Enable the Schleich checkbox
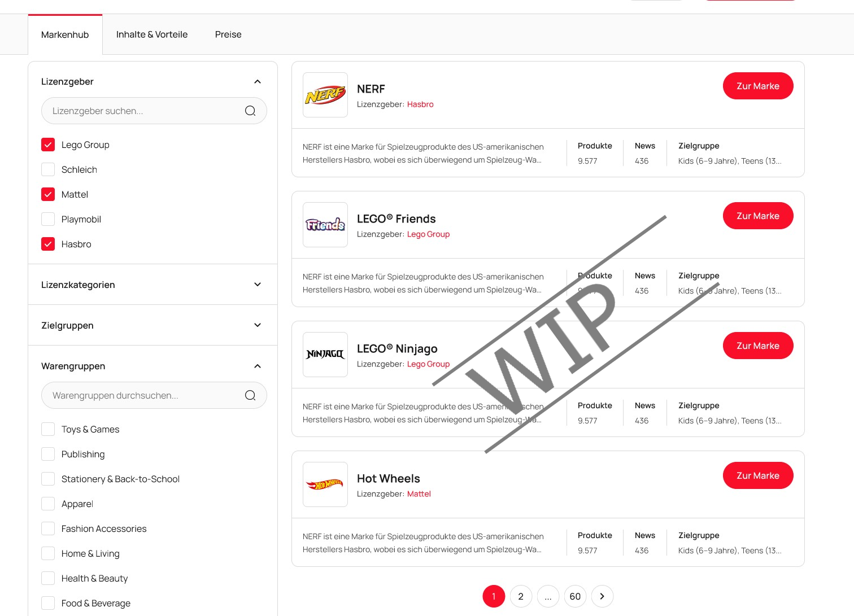The width and height of the screenshot is (854, 616). click(x=48, y=169)
